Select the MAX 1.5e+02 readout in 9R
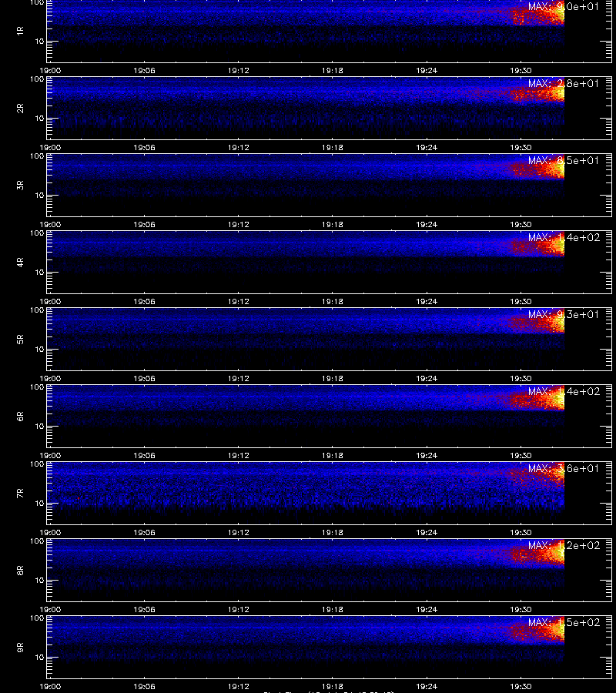 pos(564,622)
